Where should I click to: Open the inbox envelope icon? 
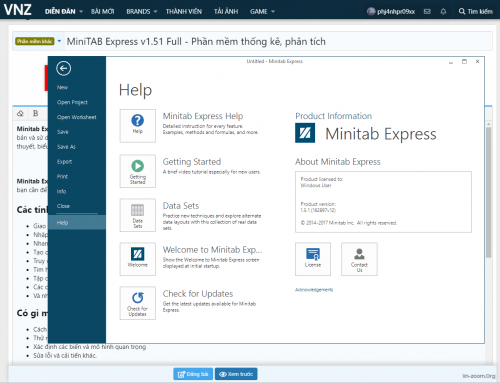427,12
